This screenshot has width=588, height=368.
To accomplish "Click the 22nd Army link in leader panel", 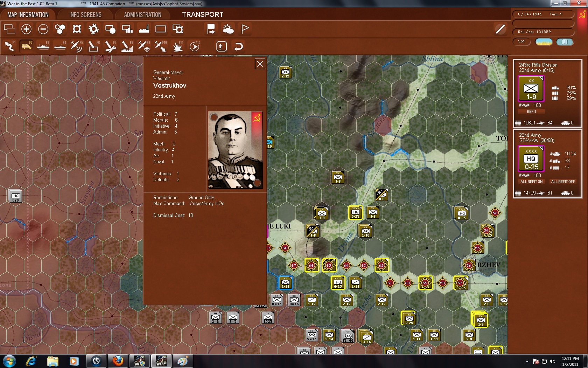I will click(164, 96).
